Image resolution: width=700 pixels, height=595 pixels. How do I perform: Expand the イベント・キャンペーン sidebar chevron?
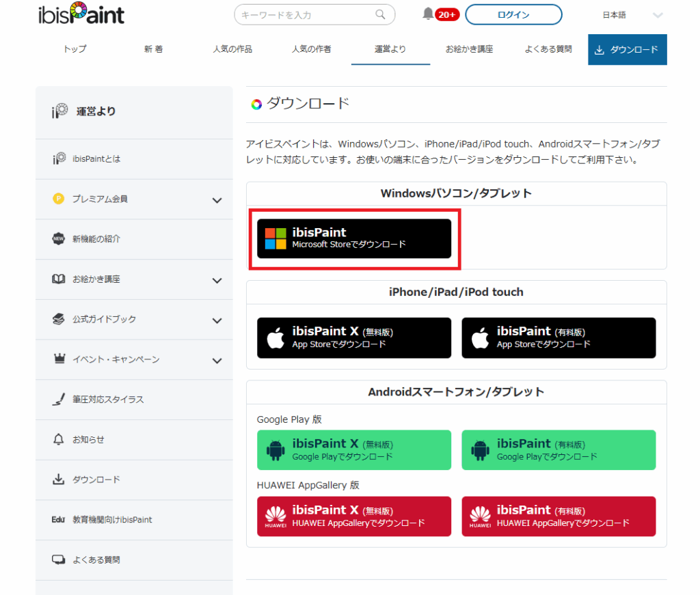pyautogui.click(x=217, y=361)
